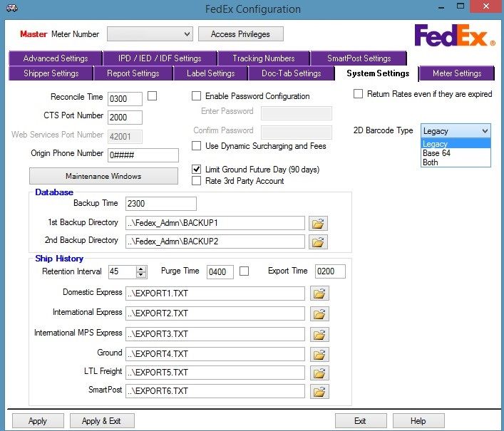Check Use Dynamic Surcharging and Fees
Image resolution: width=504 pixels, height=431 pixels.
(x=196, y=146)
